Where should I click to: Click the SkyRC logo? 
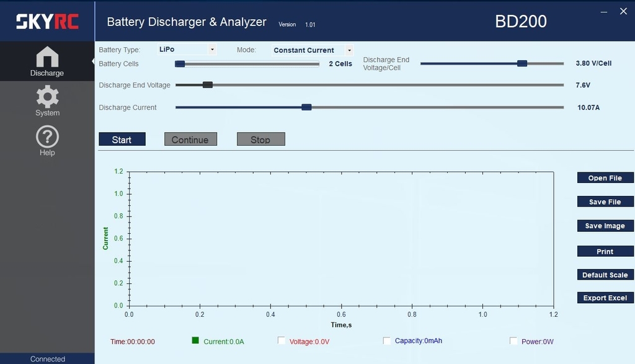[47, 22]
